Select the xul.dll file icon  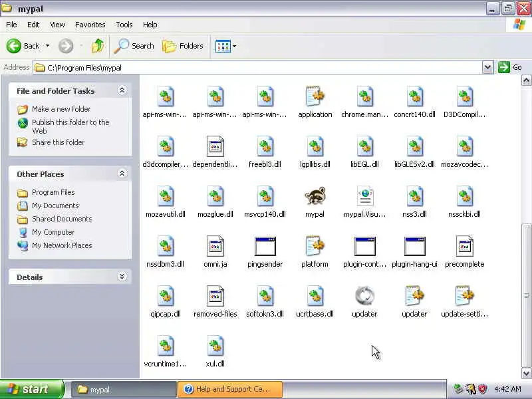215,345
